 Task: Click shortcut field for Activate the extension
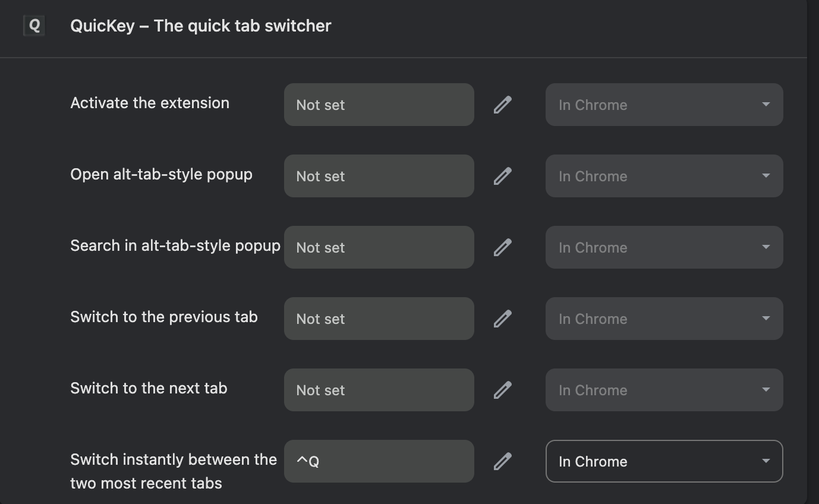point(379,105)
